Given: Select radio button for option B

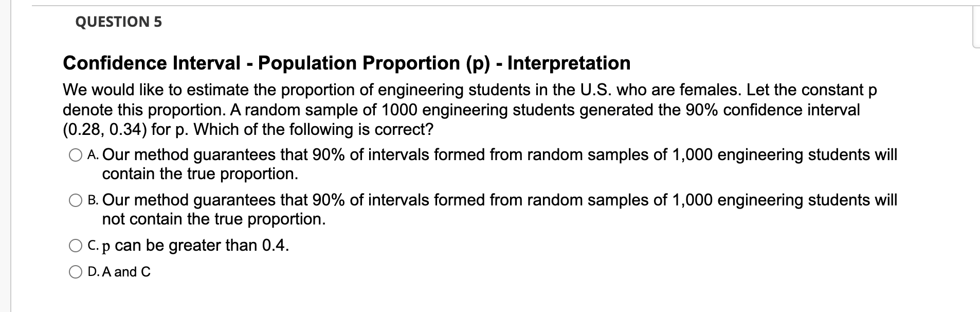Looking at the screenshot, I should pos(75,199).
